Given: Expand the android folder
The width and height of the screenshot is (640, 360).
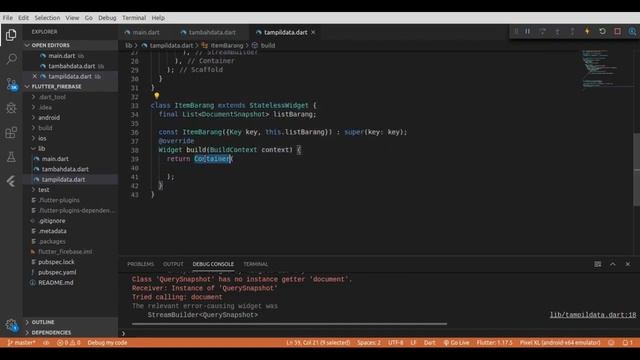Looking at the screenshot, I should (x=70, y=118).
